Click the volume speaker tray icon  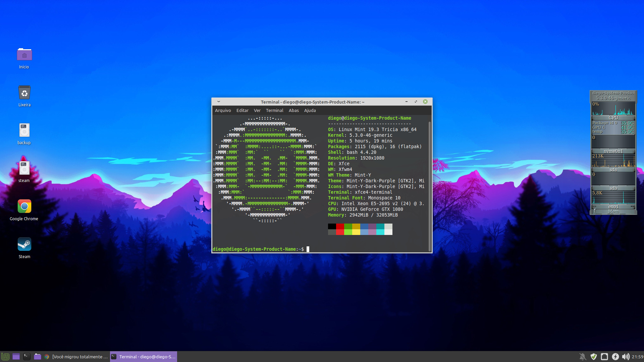coord(626,357)
